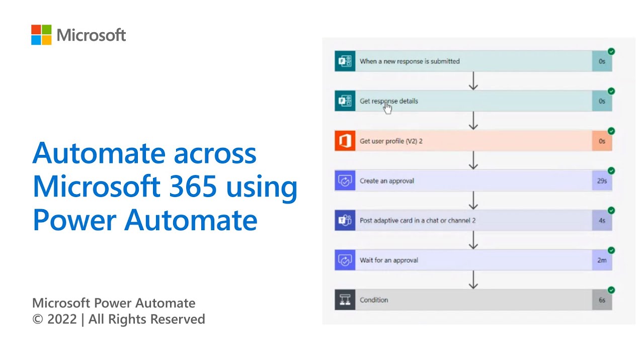The height and width of the screenshot is (362, 644).
Task: Click green checkmark on Get response details
Action: [611, 91]
